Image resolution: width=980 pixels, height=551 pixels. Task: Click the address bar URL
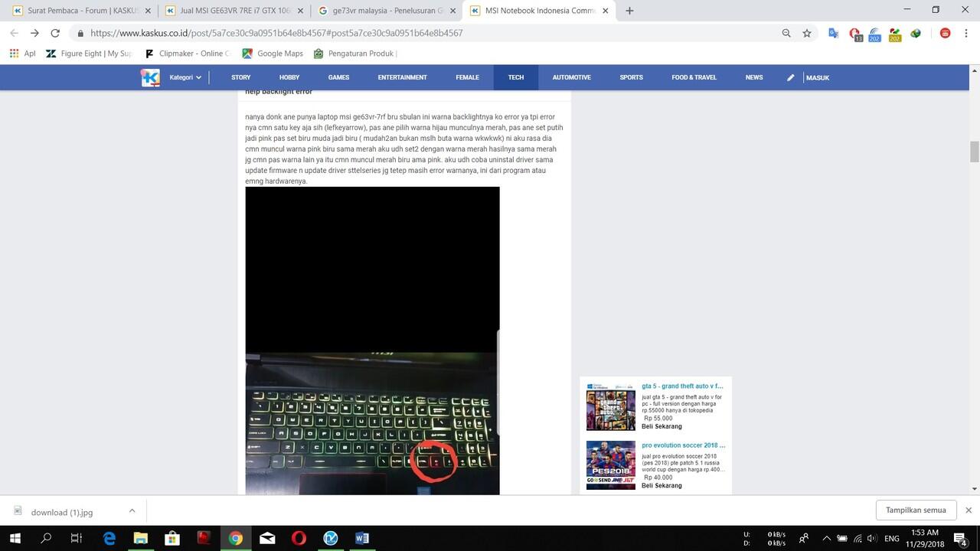pyautogui.click(x=276, y=33)
